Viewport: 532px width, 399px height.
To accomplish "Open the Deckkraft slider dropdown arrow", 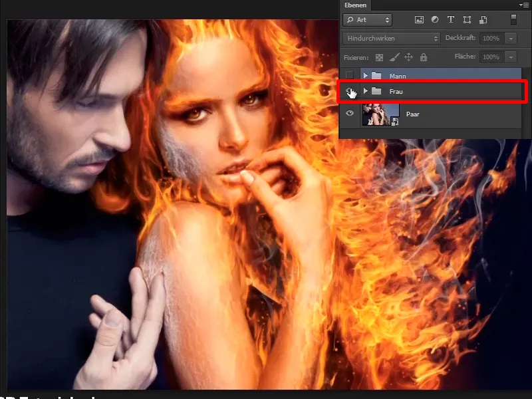I will (x=511, y=39).
